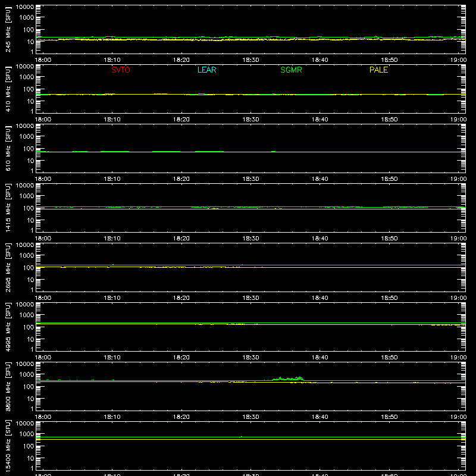Screen dimensions: 476x476
Task: Select the 1415 MHz [SFU] axis title
Action: point(8,208)
